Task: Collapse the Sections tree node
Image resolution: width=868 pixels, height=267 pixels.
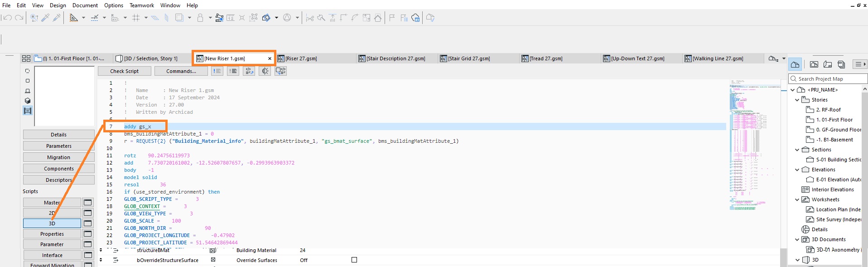Action: pyautogui.click(x=797, y=150)
